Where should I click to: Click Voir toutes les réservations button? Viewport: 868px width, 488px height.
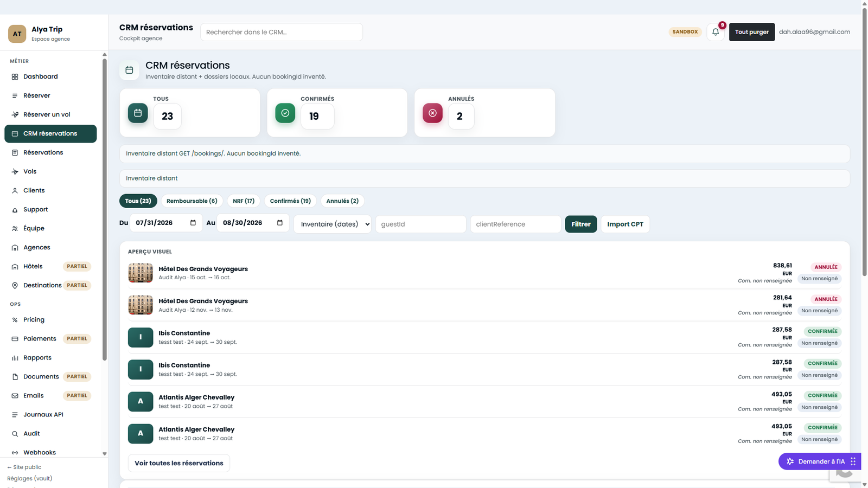(x=179, y=463)
